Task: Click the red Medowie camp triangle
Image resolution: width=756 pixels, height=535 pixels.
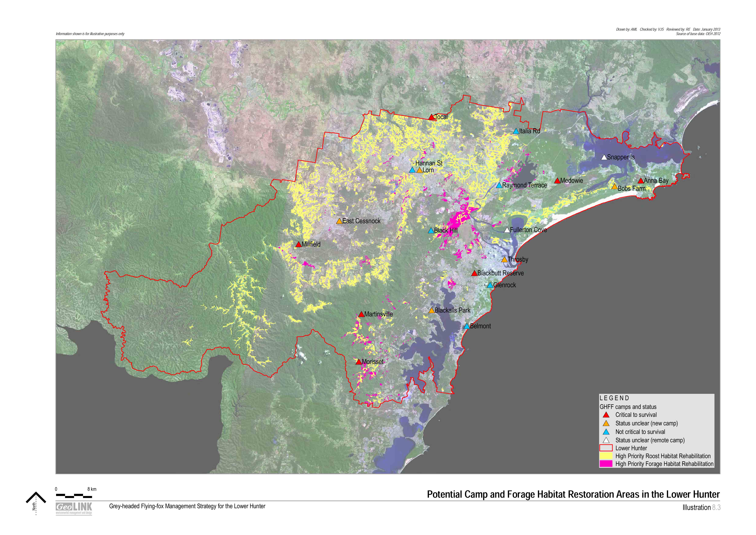Action: (x=557, y=181)
